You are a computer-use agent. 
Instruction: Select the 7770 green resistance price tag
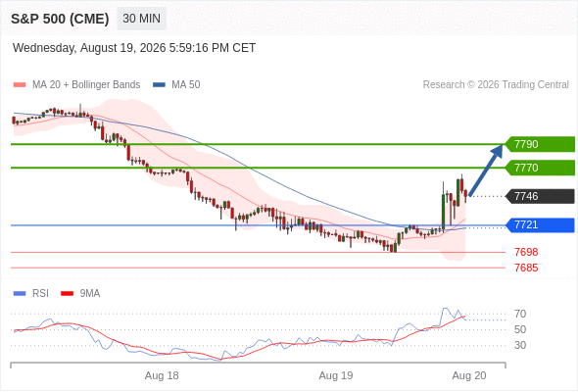point(540,168)
